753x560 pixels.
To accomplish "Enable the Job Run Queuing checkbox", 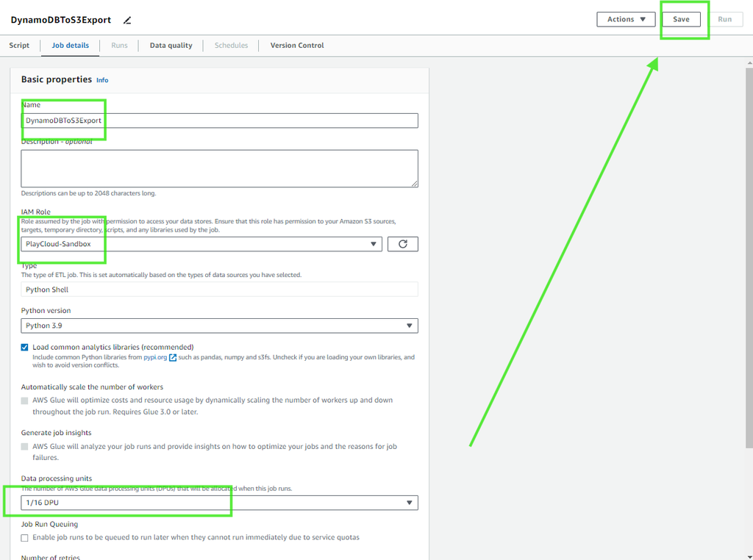I will [25, 538].
